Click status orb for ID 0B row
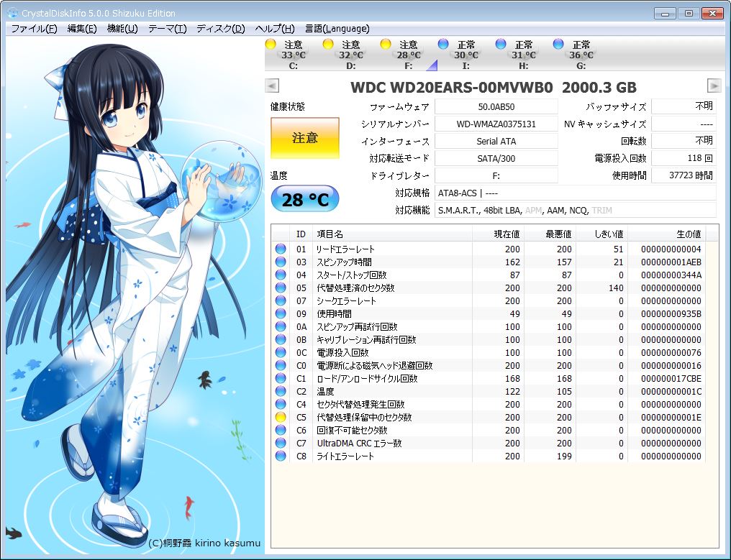This screenshot has height=560, width=731. click(x=280, y=339)
